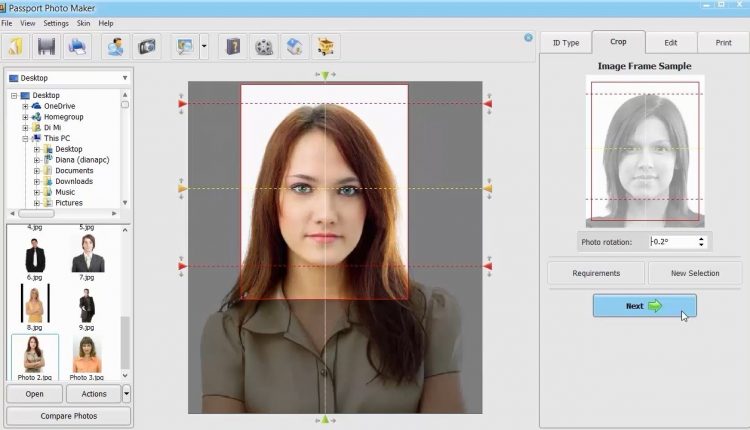Open the Help menu

pos(106,23)
